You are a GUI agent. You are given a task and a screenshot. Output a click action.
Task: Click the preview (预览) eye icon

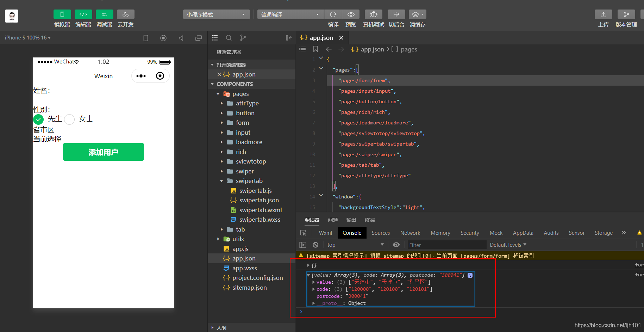(351, 14)
